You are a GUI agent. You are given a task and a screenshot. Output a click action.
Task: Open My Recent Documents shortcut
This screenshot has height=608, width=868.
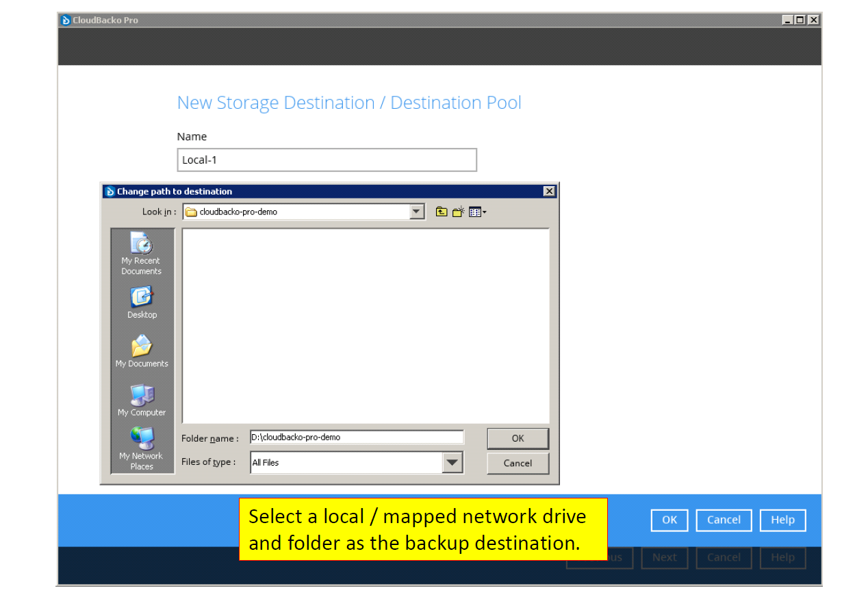point(142,246)
